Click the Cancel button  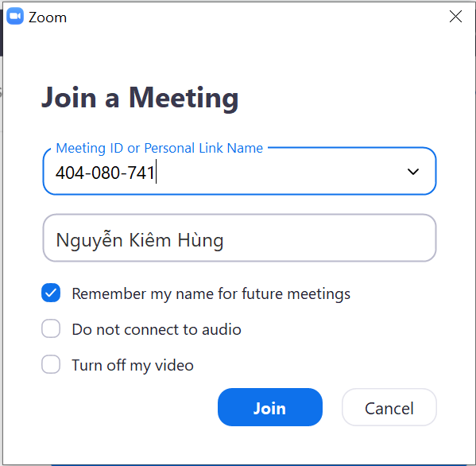point(389,407)
